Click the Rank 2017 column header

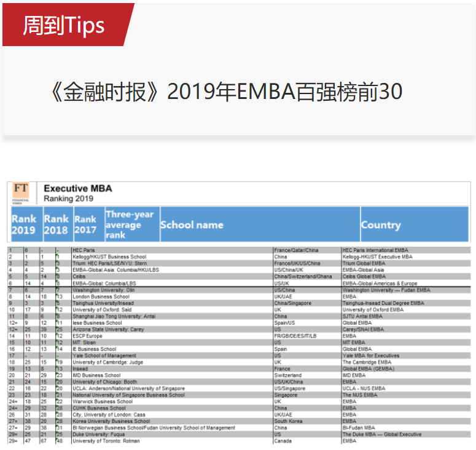coord(86,224)
